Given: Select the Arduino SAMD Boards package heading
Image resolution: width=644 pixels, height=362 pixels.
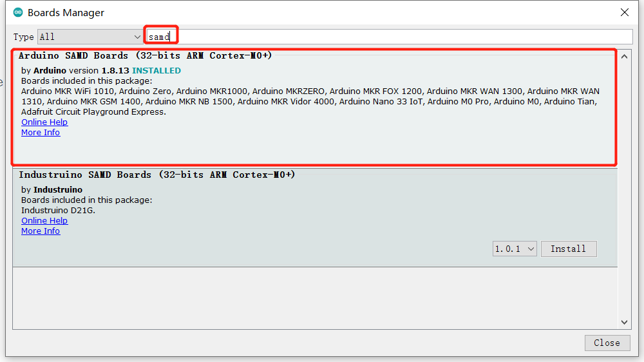Looking at the screenshot, I should pyautogui.click(x=145, y=55).
